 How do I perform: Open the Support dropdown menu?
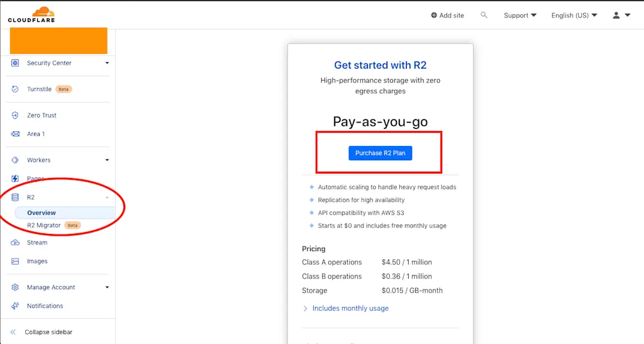point(520,15)
